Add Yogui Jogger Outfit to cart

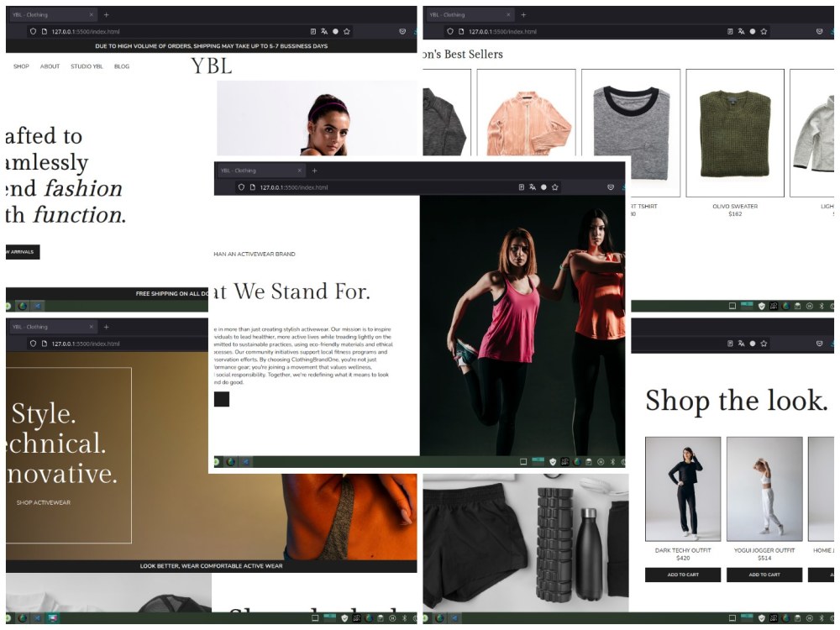coord(764,575)
